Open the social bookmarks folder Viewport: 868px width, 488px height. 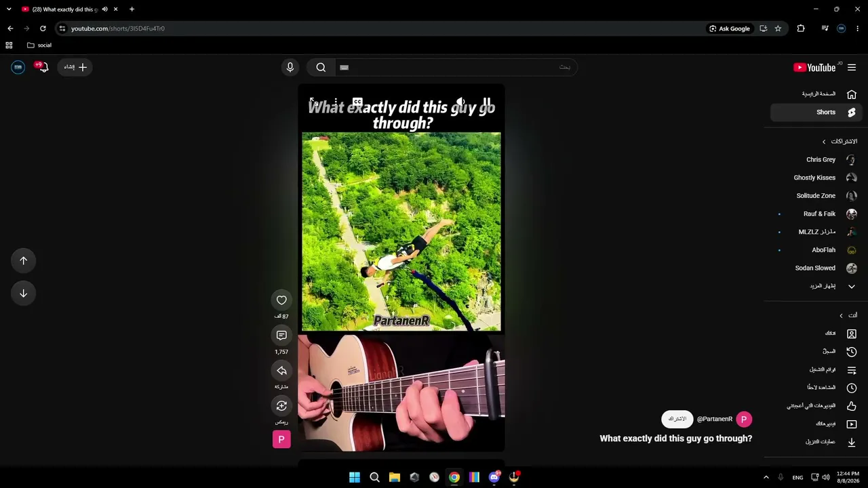[39, 45]
